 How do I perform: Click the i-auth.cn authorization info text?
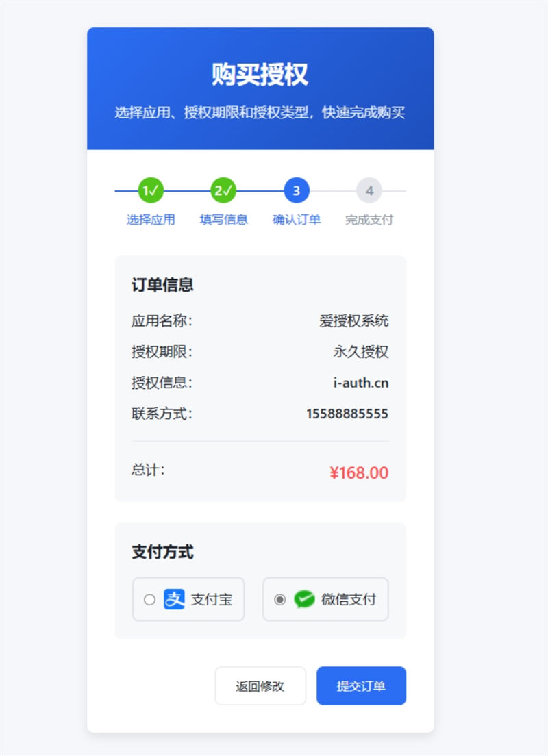[x=361, y=383]
